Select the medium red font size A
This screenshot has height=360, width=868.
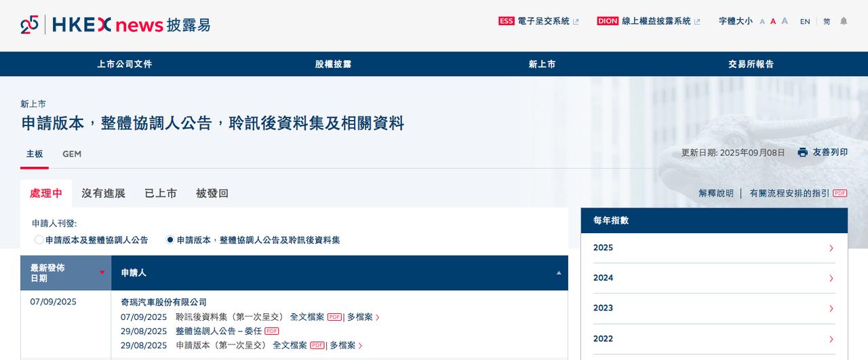click(773, 22)
